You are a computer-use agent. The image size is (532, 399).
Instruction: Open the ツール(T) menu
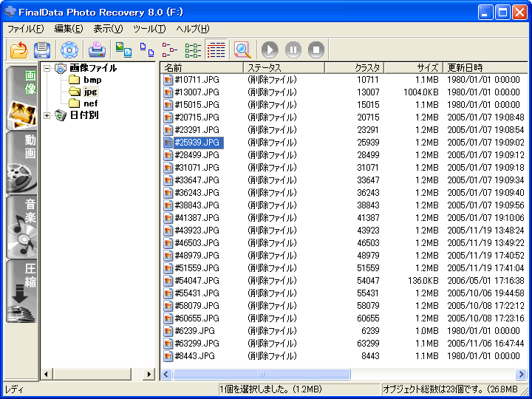click(149, 29)
